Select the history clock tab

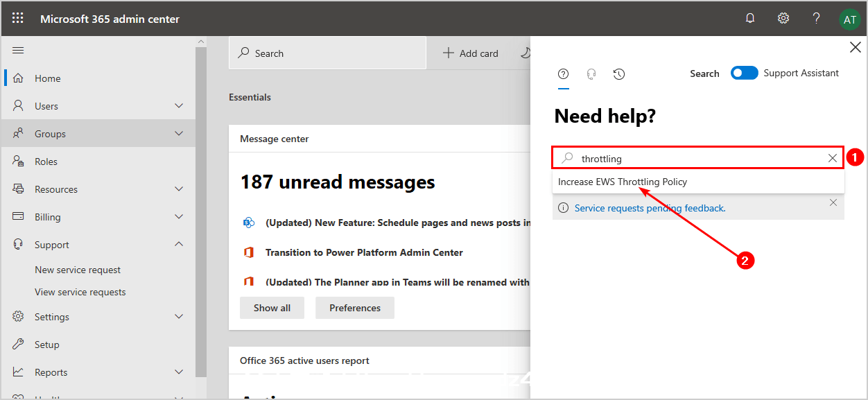(x=619, y=73)
